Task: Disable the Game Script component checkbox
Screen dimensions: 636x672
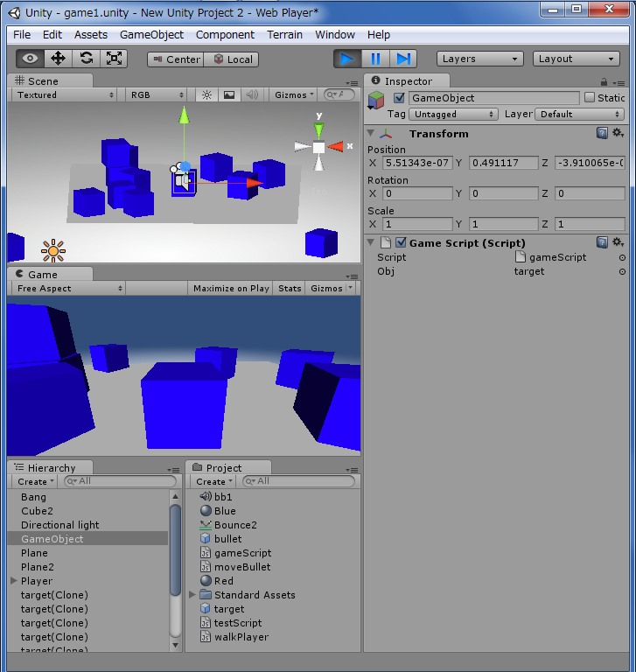Action: [401, 242]
